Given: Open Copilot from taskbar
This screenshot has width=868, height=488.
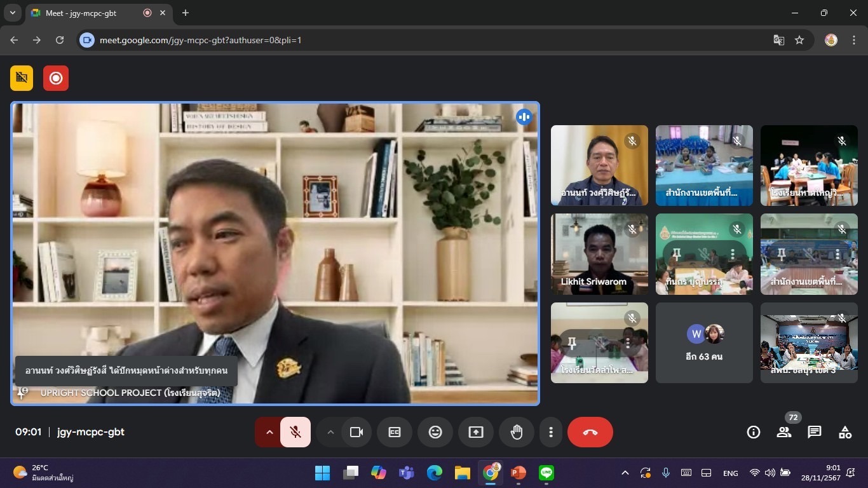Looking at the screenshot, I should (x=379, y=473).
